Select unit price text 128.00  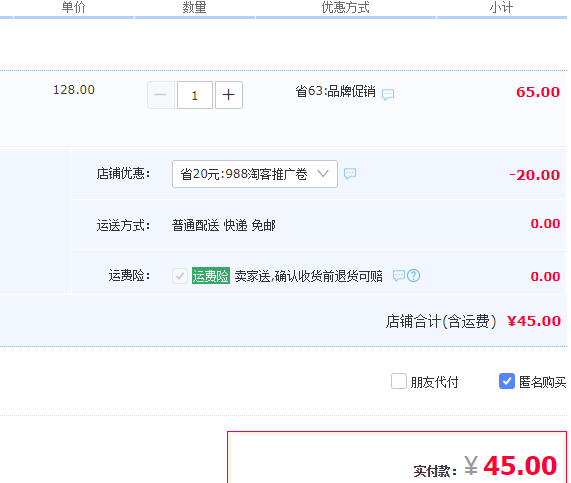coord(74,90)
